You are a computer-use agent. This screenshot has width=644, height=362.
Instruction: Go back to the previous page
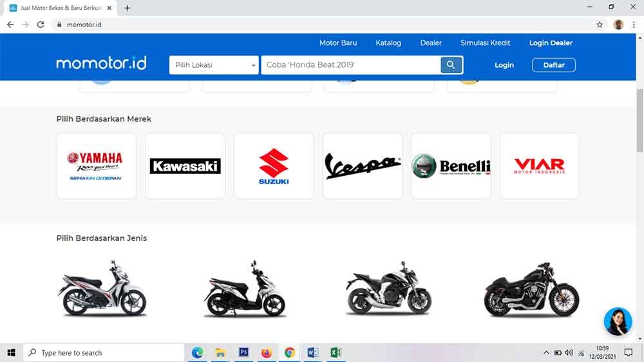[10, 24]
